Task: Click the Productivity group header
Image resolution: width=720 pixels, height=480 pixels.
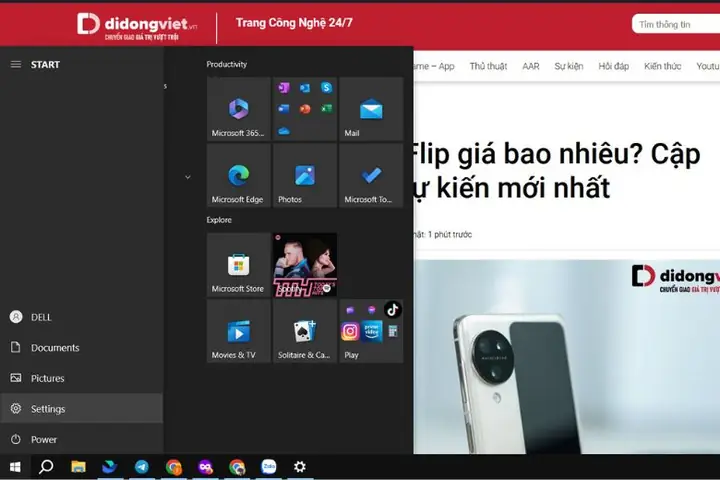Action: [226, 64]
